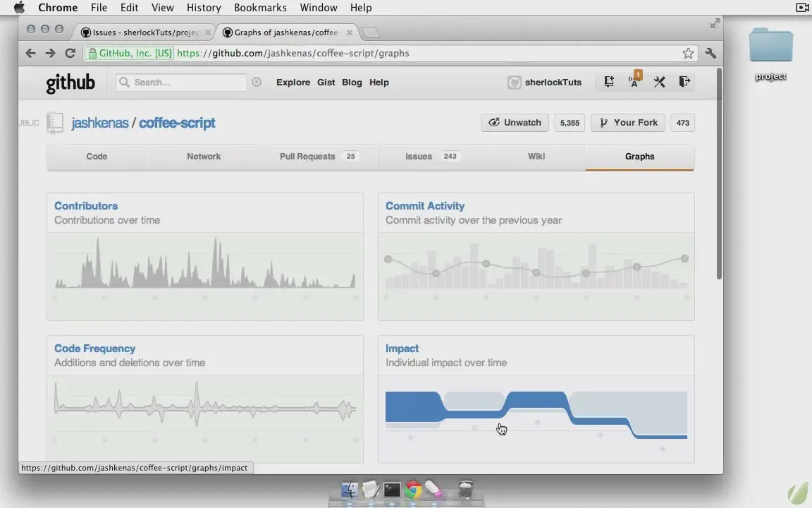The height and width of the screenshot is (508, 812).
Task: Click the Commit Activity chart thumbnail
Action: 536,276
